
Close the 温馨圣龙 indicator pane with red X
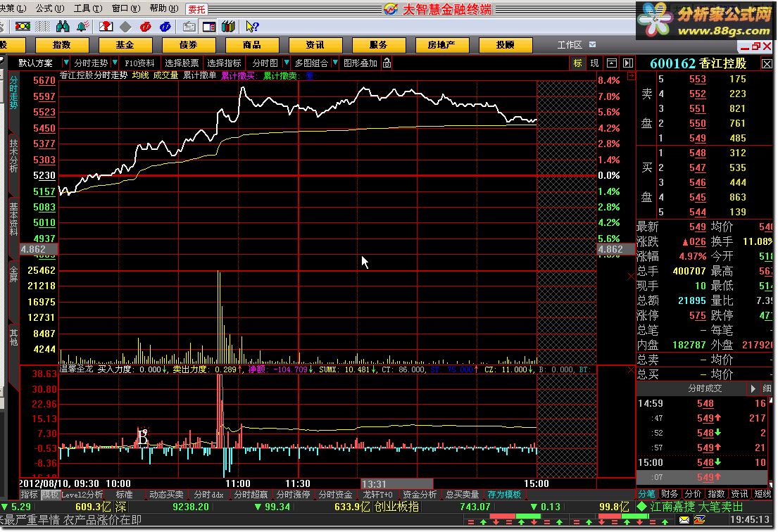[x=631, y=370]
